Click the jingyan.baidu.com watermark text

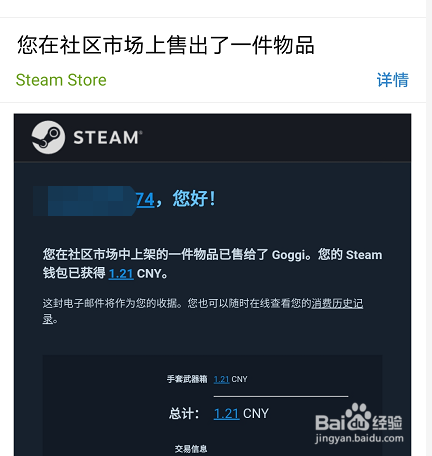[359, 438]
